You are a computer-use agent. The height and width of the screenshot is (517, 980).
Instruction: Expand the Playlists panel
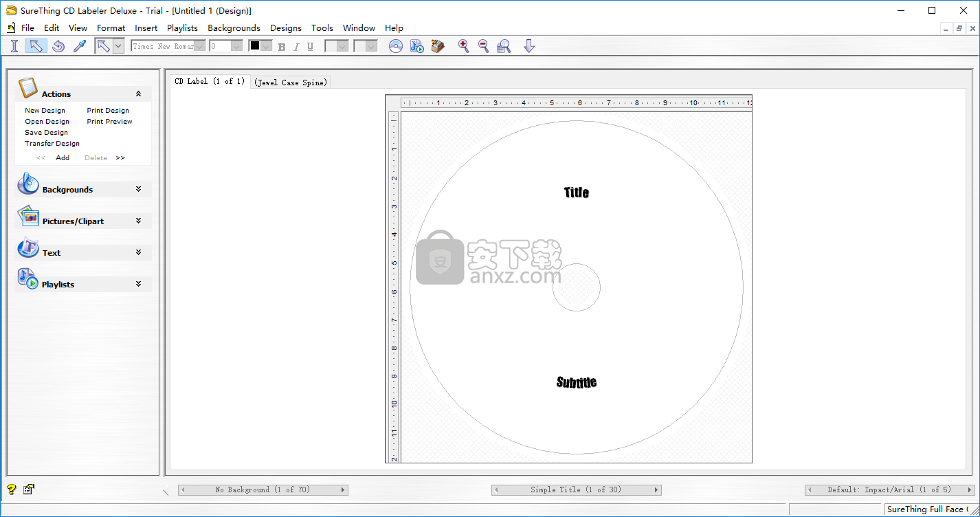(138, 284)
